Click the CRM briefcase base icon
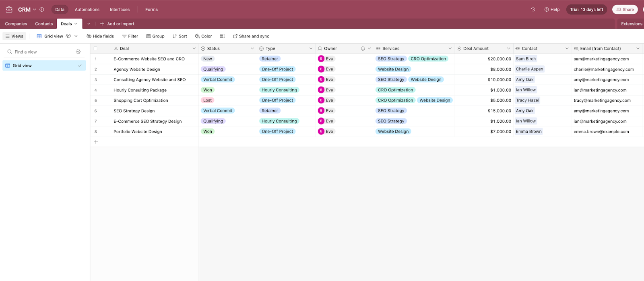This screenshot has height=281, width=644. (9, 9)
